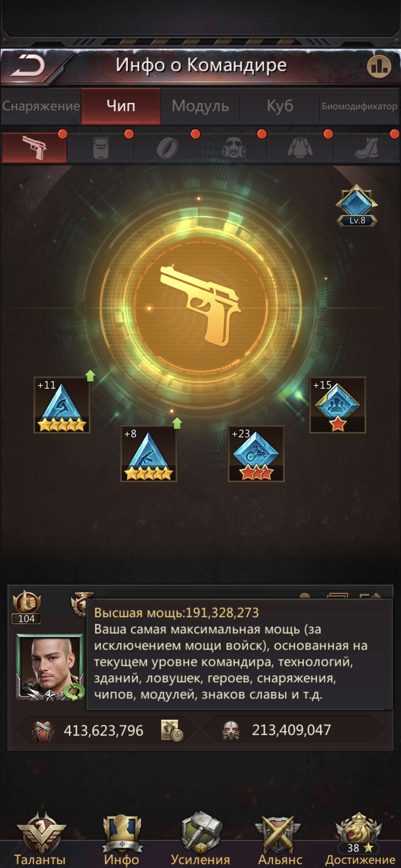401x868 pixels.
Task: Open the Биомодификатор tab
Action: click(359, 106)
